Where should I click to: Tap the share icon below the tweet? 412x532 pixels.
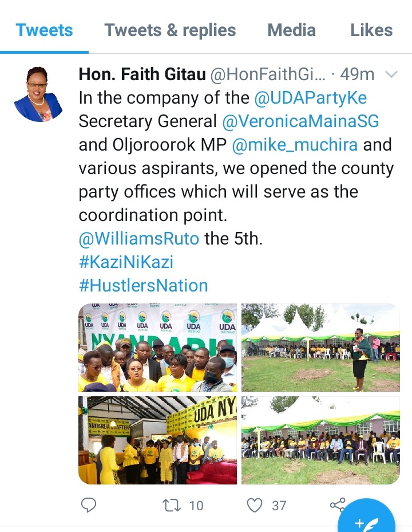click(x=338, y=505)
